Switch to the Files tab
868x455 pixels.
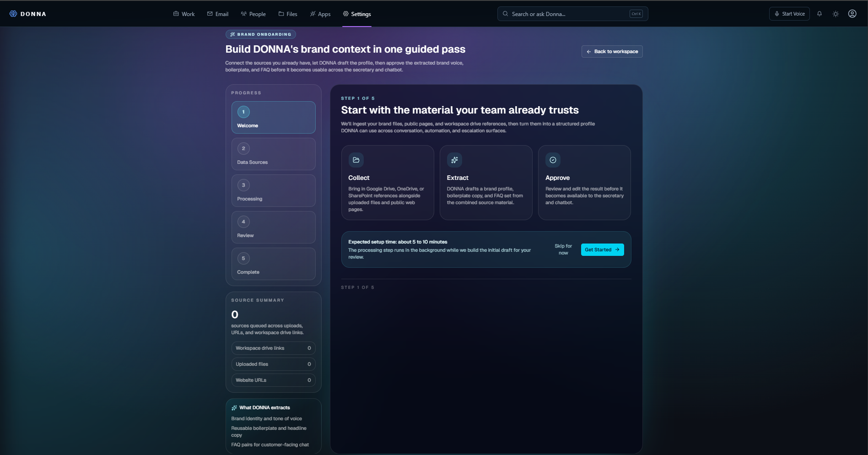tap(288, 14)
